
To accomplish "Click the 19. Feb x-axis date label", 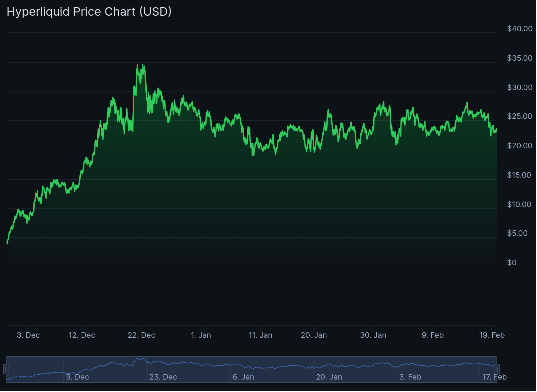I will click(x=492, y=335).
